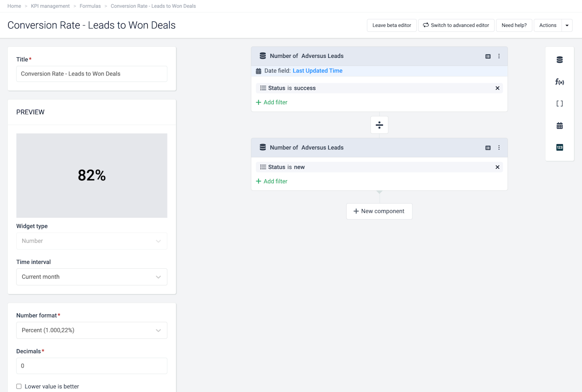Click the brackets icon in sidebar

(x=559, y=104)
